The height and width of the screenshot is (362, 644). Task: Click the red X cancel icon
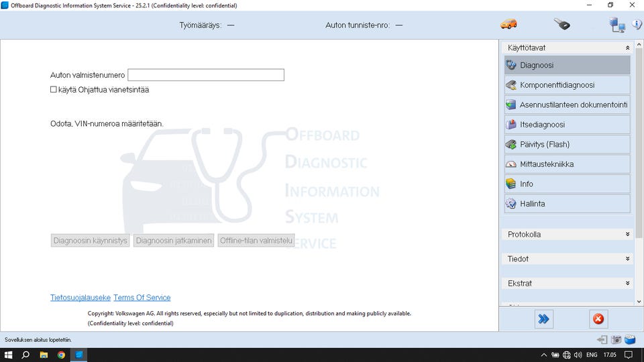tap(598, 319)
